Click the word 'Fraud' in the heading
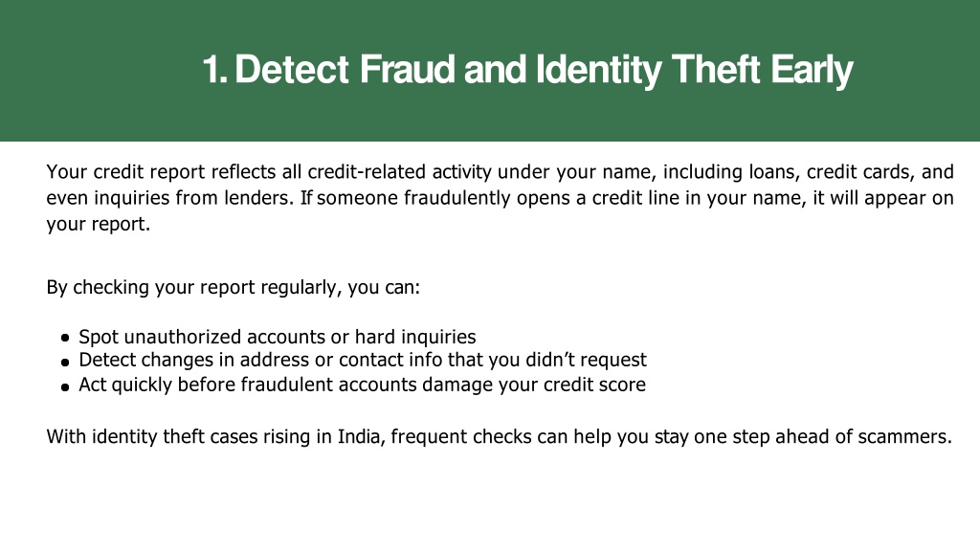 tap(408, 69)
